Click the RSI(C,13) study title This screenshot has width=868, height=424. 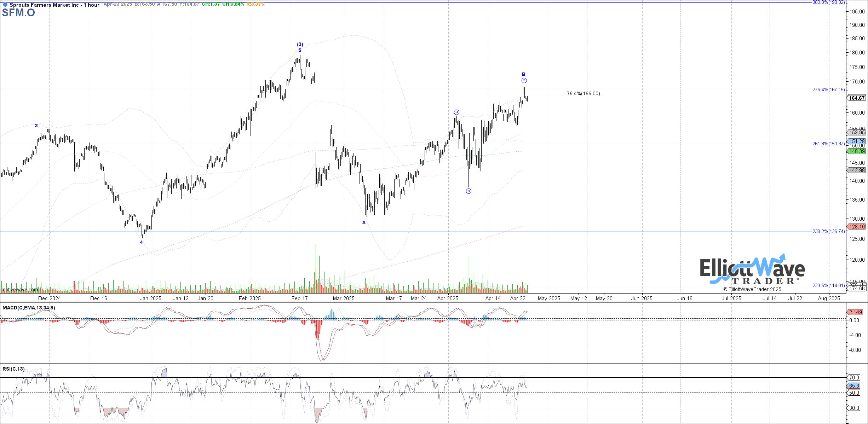(13, 369)
